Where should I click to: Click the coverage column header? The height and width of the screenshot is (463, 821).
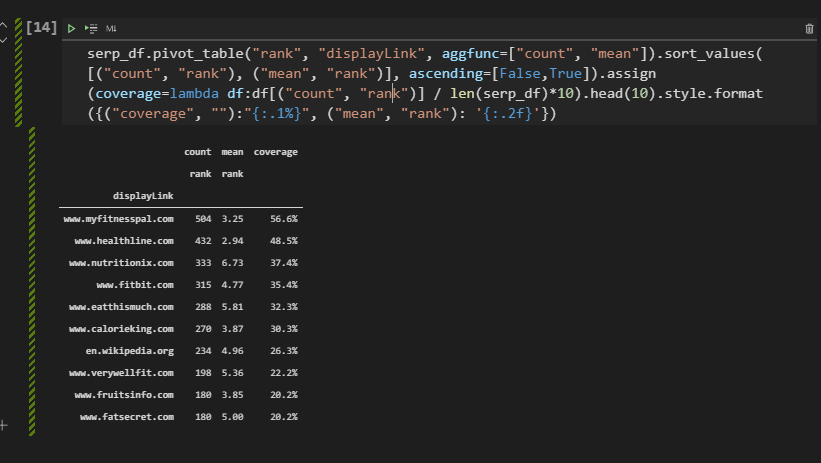click(x=275, y=152)
